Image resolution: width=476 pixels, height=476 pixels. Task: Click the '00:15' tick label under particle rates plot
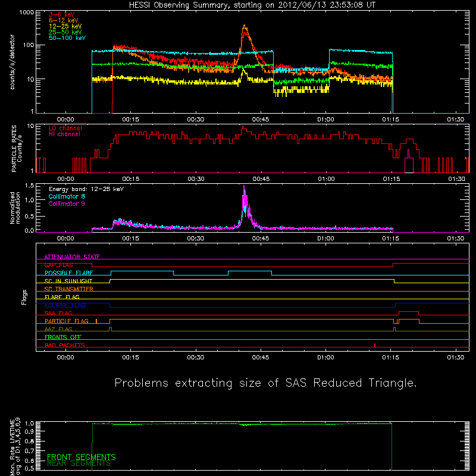pos(130,179)
